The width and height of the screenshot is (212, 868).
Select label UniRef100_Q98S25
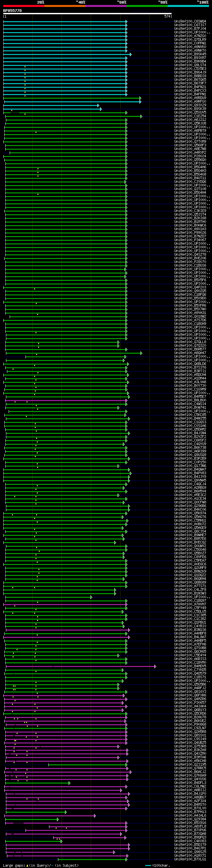[x=190, y=852]
